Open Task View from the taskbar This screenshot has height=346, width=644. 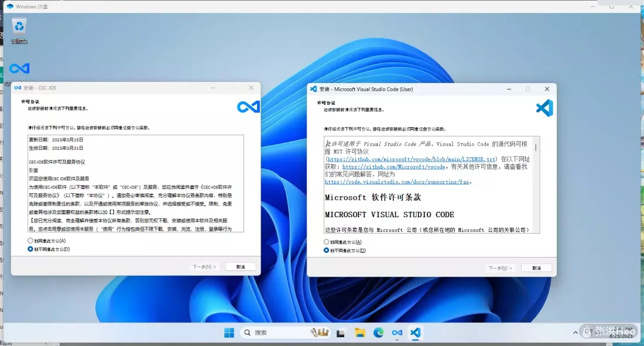click(x=341, y=333)
